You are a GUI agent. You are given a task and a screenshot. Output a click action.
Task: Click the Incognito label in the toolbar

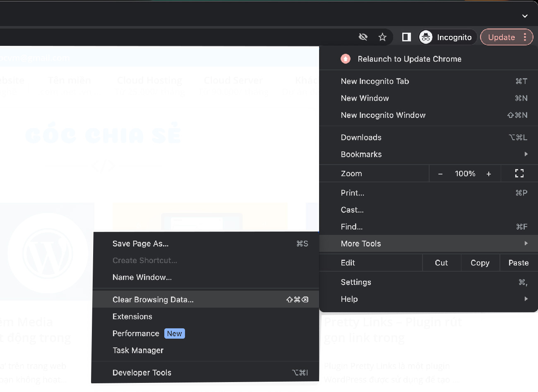click(x=454, y=37)
